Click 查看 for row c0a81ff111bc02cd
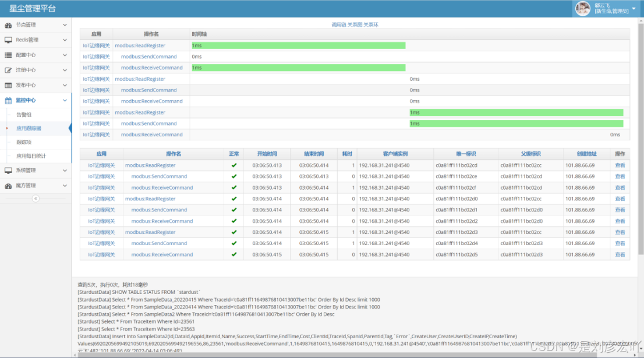Image resolution: width=644 pixels, height=358 pixels. click(620, 165)
